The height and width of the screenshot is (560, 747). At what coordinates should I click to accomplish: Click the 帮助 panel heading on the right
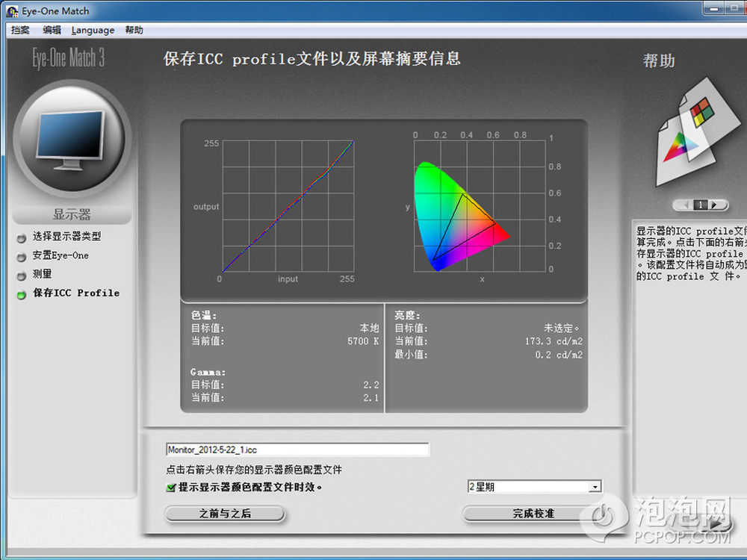click(x=659, y=60)
